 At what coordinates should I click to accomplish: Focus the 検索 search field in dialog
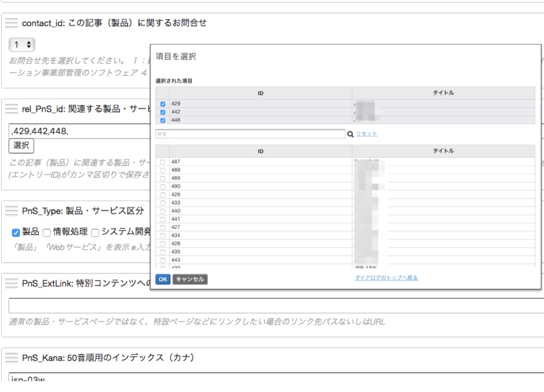click(x=250, y=134)
